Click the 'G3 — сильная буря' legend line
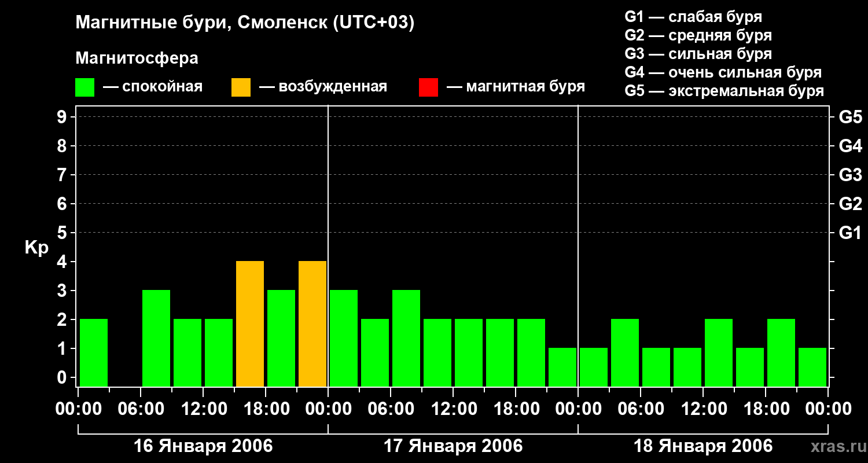This screenshot has width=868, height=463. coord(698,54)
